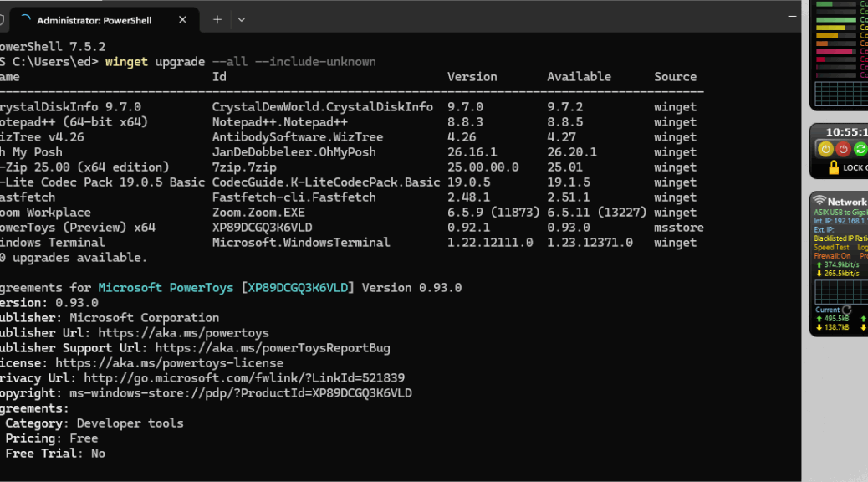Click the Wi-Fi icon in Network gadget

(x=819, y=201)
